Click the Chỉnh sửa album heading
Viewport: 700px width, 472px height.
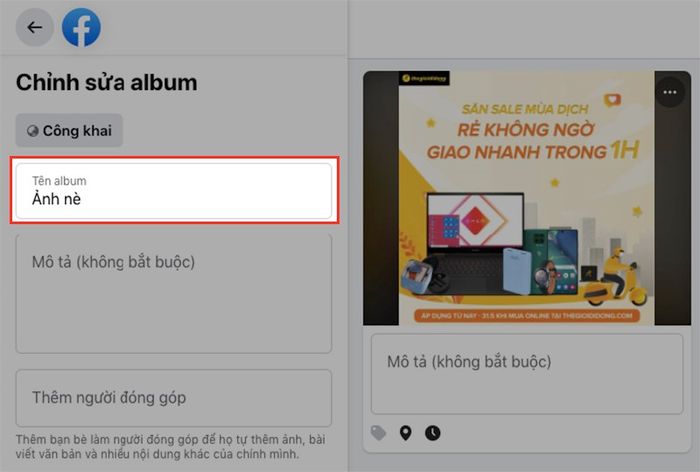107,83
